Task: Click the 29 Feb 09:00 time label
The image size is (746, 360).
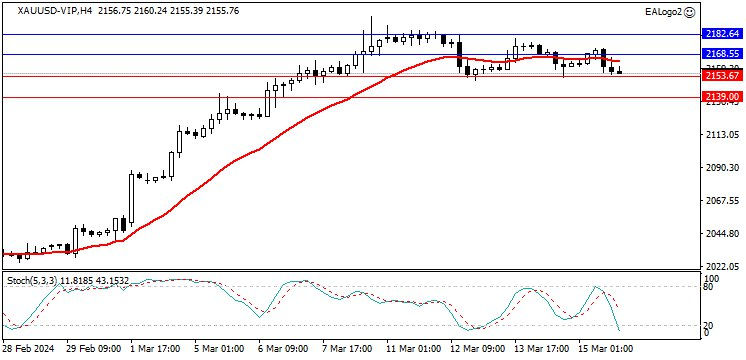Action: click(x=94, y=349)
